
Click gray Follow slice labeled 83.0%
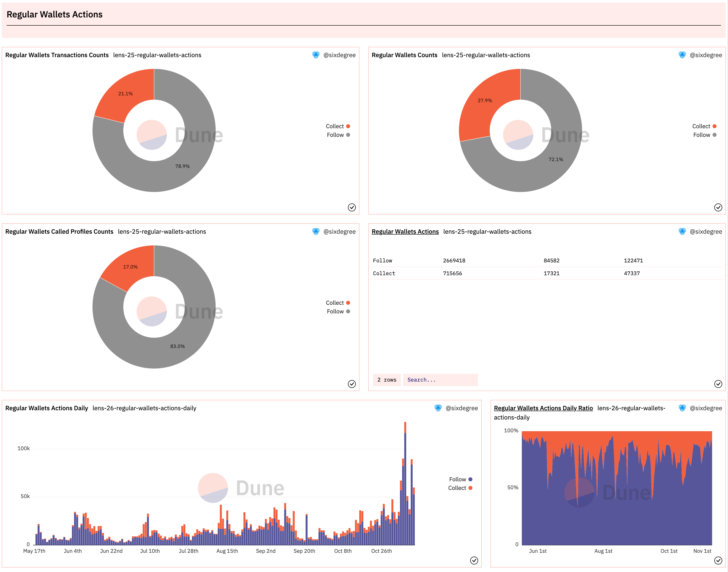177,346
